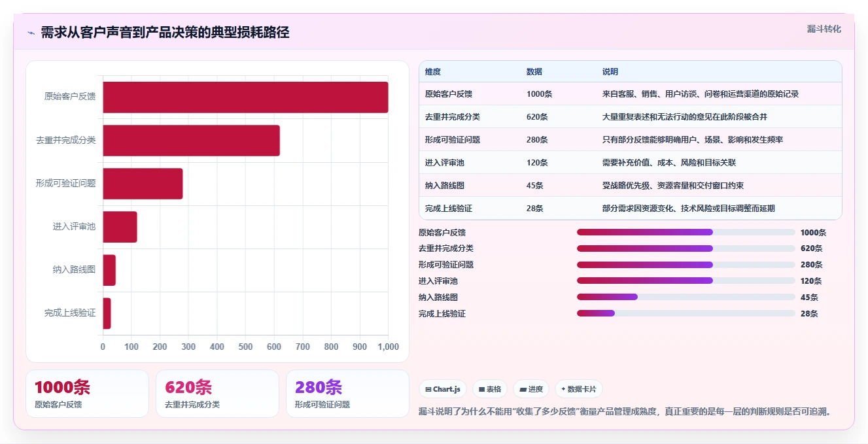Click the footer note starting 漏斗说明了
The height and width of the screenshot is (444, 868).
click(x=627, y=412)
